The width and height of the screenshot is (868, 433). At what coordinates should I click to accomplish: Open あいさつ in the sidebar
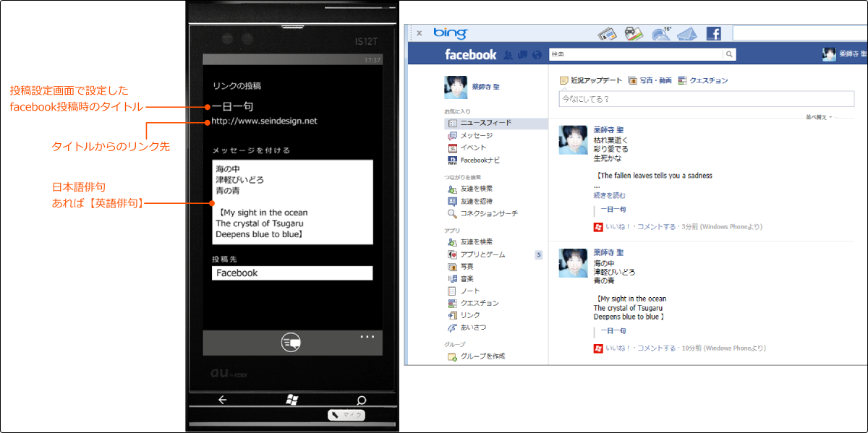click(x=467, y=327)
